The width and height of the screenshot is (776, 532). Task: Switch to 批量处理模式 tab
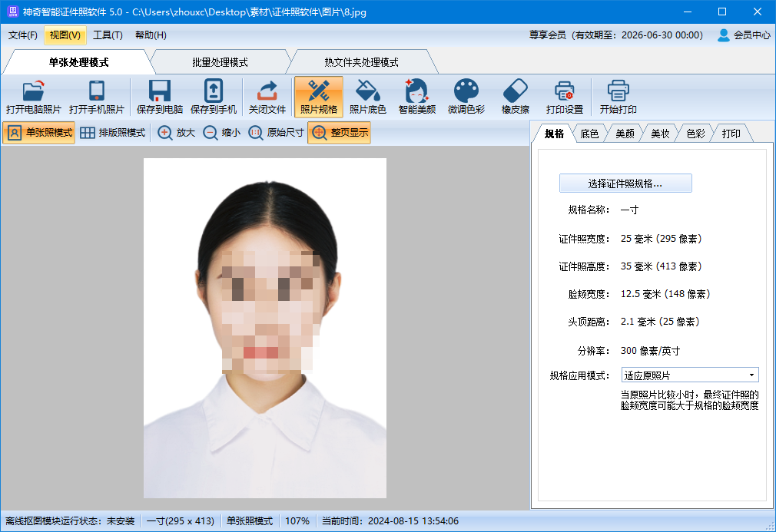point(219,62)
